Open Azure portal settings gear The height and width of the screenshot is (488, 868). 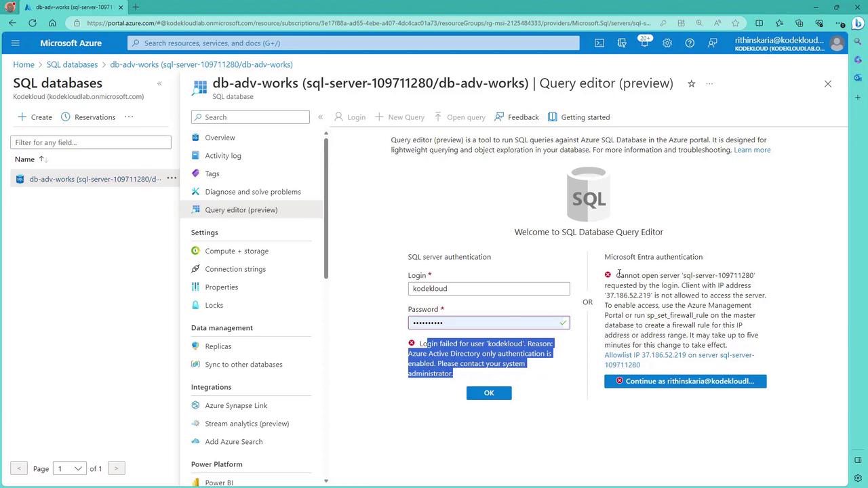tap(667, 43)
